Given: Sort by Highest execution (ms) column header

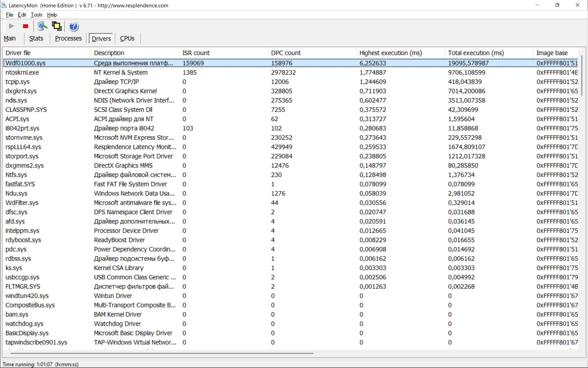Looking at the screenshot, I should (401, 53).
